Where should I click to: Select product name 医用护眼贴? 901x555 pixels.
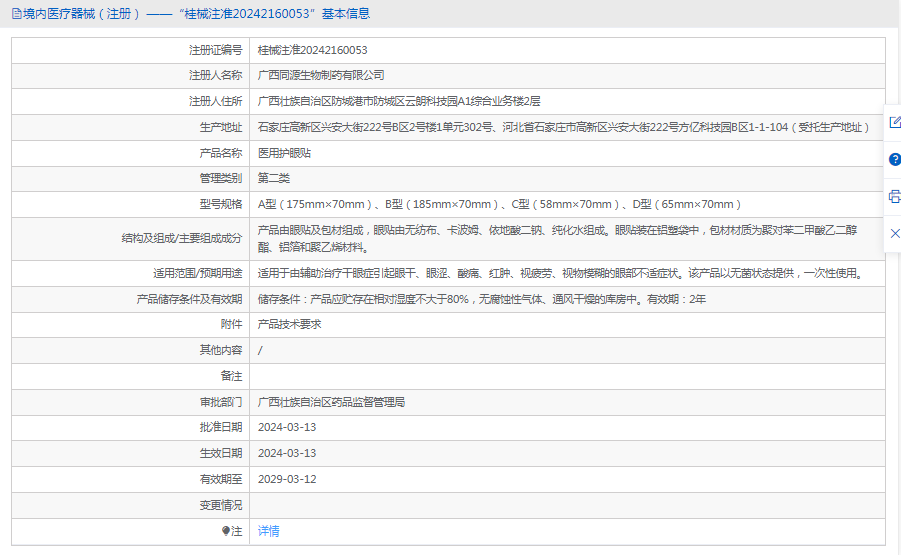tap(284, 153)
